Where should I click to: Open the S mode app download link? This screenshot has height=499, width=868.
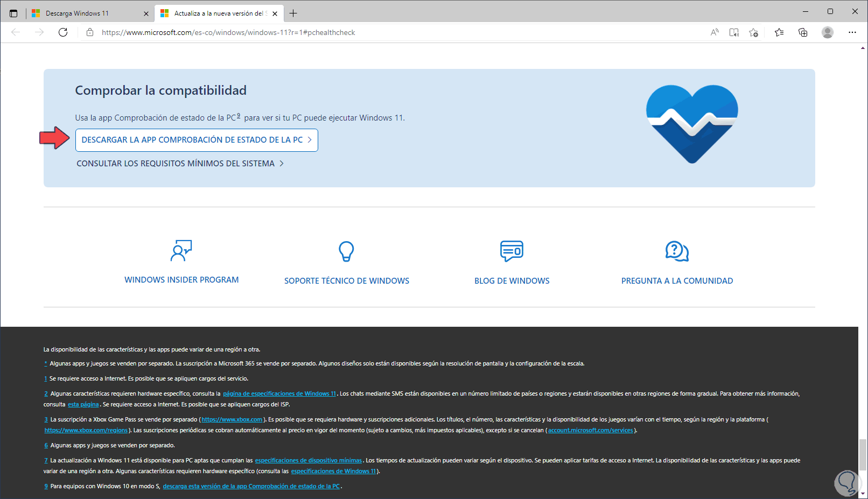[x=251, y=486]
